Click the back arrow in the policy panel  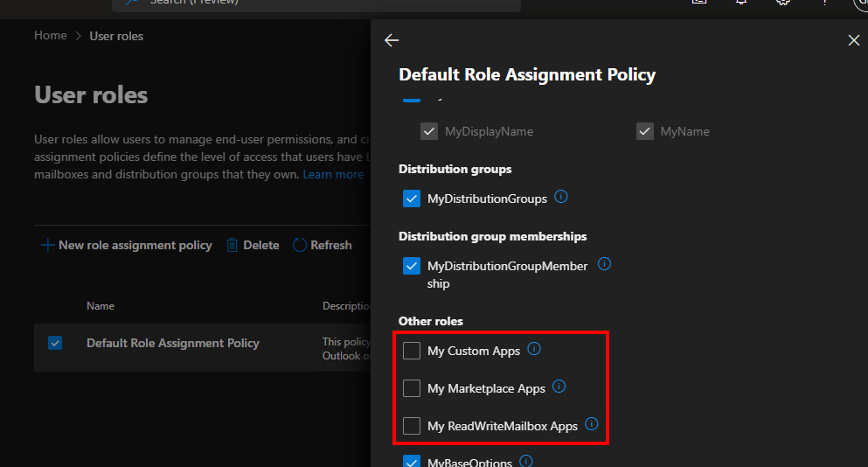[392, 40]
